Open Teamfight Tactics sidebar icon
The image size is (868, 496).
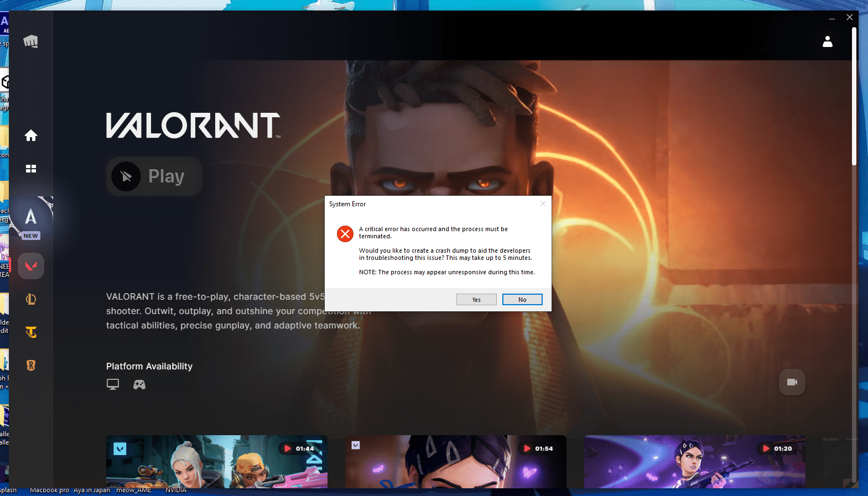pyautogui.click(x=31, y=332)
